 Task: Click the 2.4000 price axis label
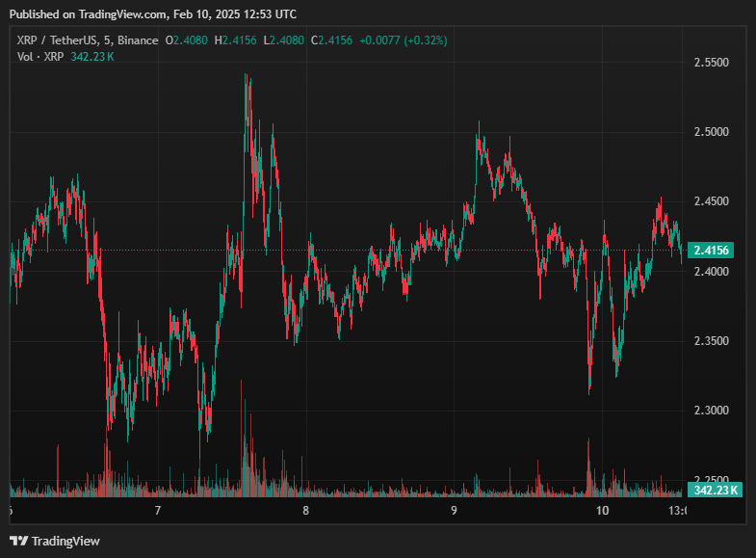pos(711,271)
